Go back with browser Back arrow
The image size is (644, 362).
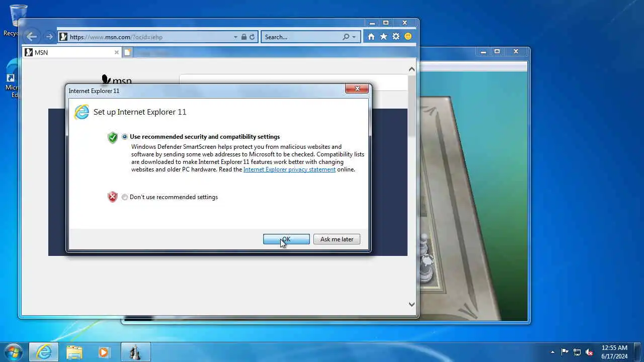(x=32, y=37)
